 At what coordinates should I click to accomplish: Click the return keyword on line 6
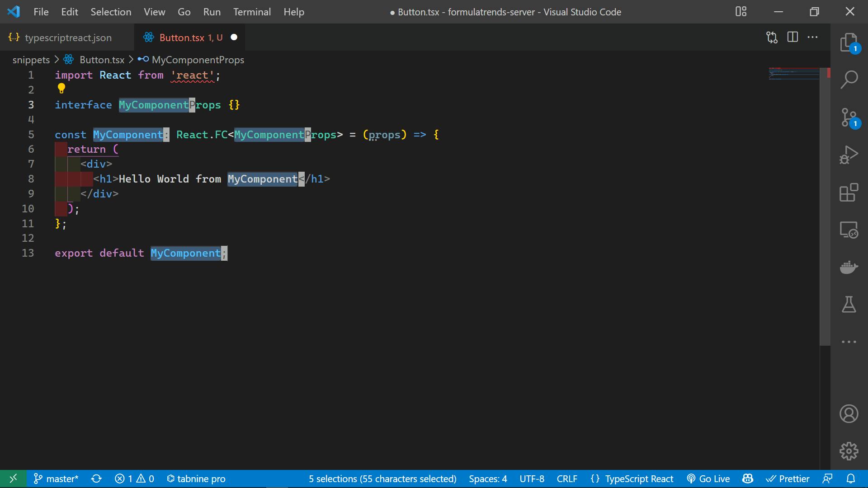86,149
